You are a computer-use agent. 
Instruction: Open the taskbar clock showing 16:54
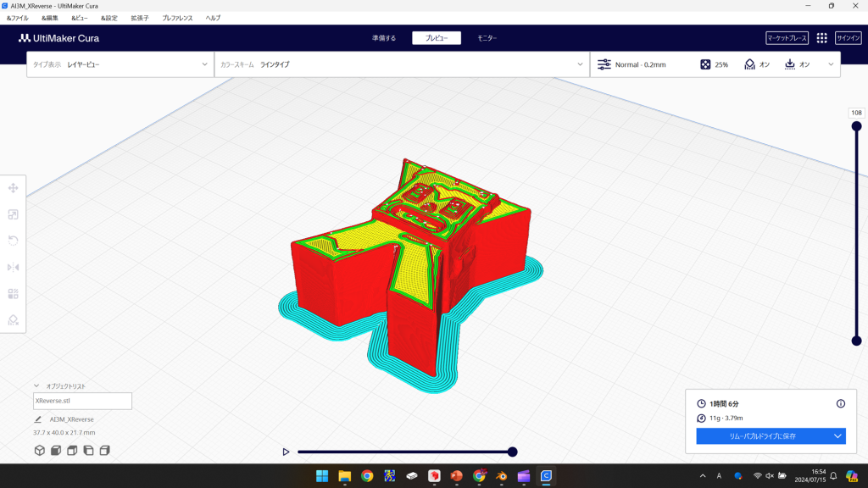[810, 476]
